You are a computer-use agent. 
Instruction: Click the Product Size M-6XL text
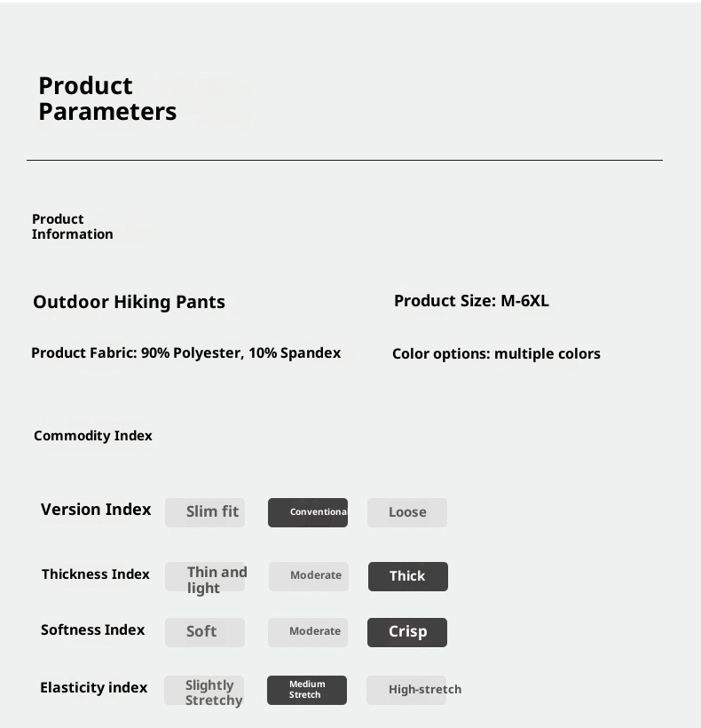tap(471, 301)
